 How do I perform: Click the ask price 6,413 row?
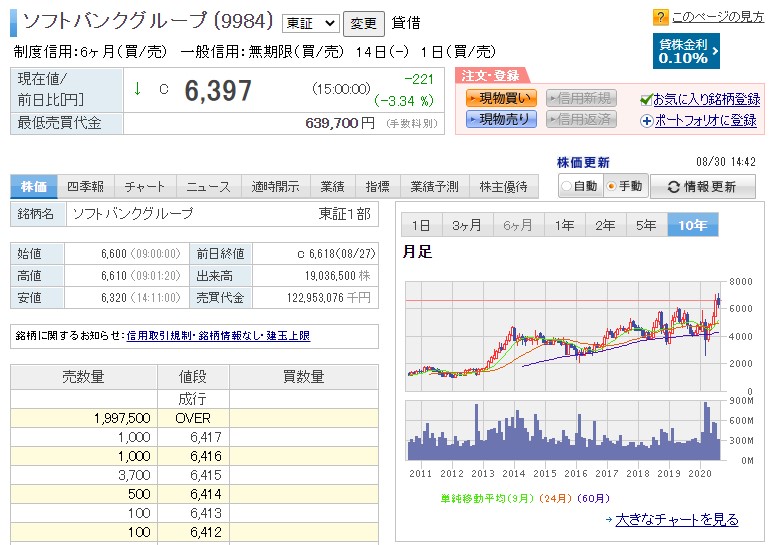tap(194, 514)
